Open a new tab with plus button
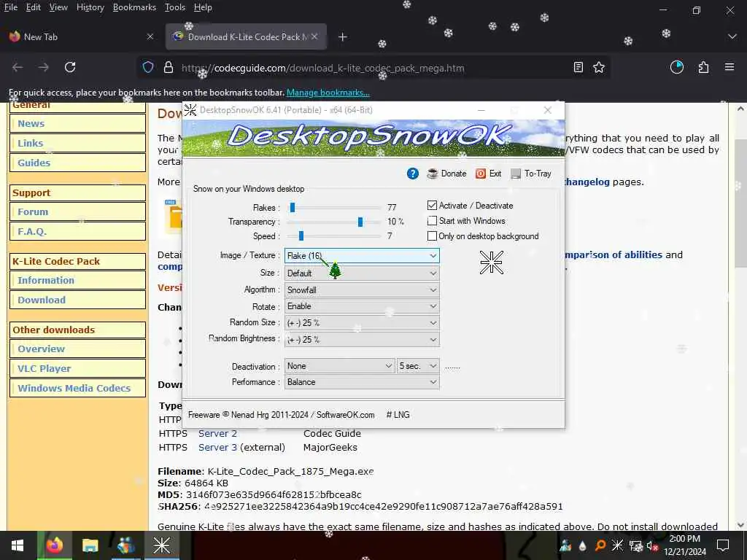The height and width of the screenshot is (560, 747). [x=343, y=37]
